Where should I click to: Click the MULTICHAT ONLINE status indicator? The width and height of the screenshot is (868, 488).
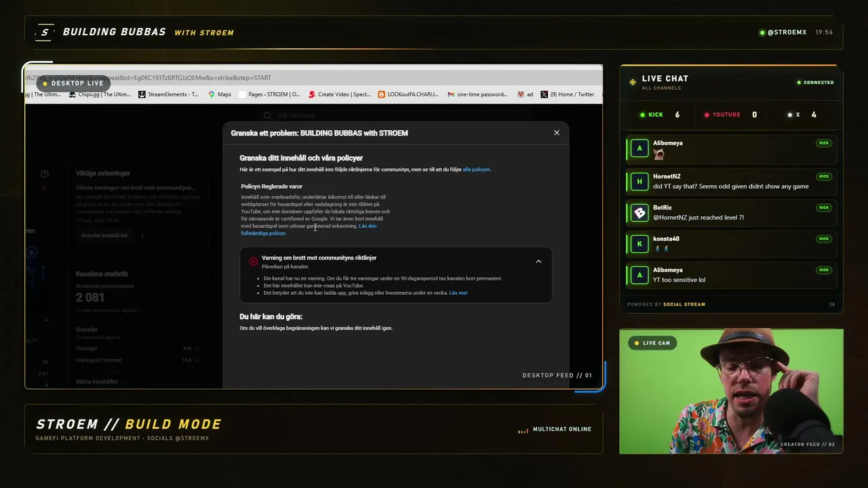pyautogui.click(x=555, y=429)
